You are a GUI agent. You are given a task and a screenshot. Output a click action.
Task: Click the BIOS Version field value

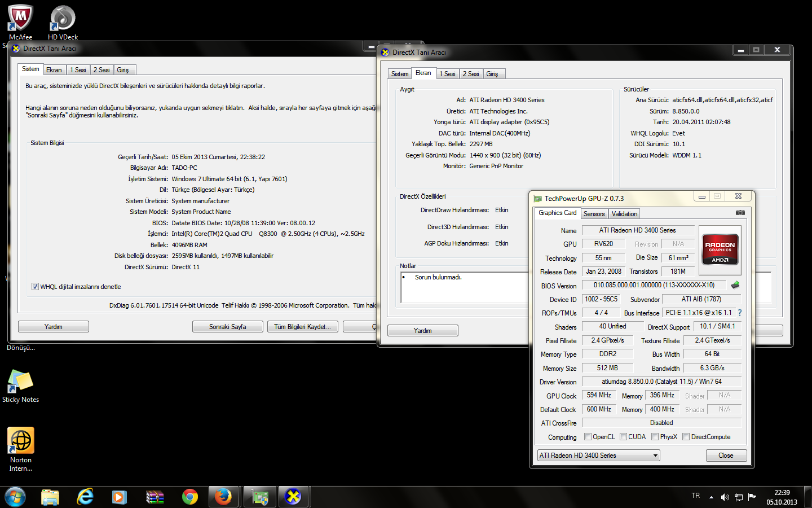tap(654, 285)
